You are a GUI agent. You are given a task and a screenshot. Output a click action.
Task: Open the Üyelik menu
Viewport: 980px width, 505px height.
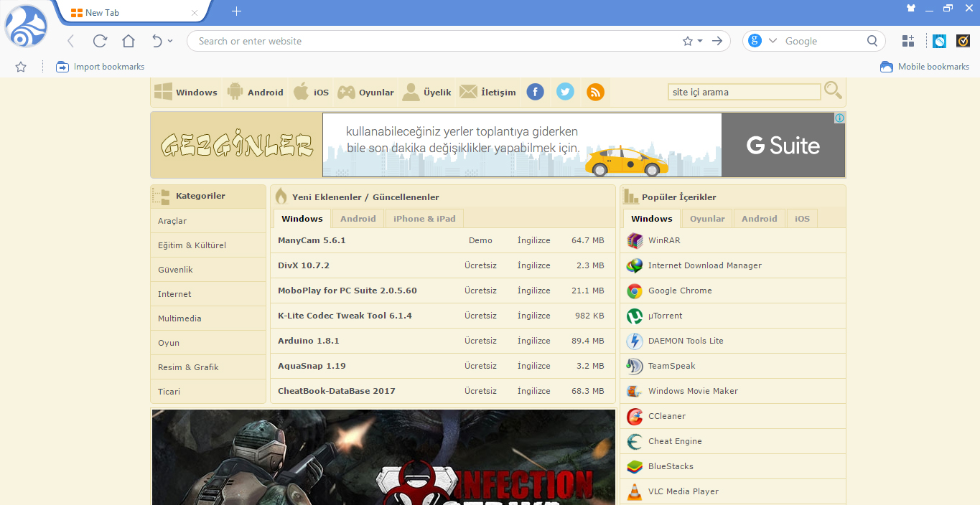[x=426, y=92]
